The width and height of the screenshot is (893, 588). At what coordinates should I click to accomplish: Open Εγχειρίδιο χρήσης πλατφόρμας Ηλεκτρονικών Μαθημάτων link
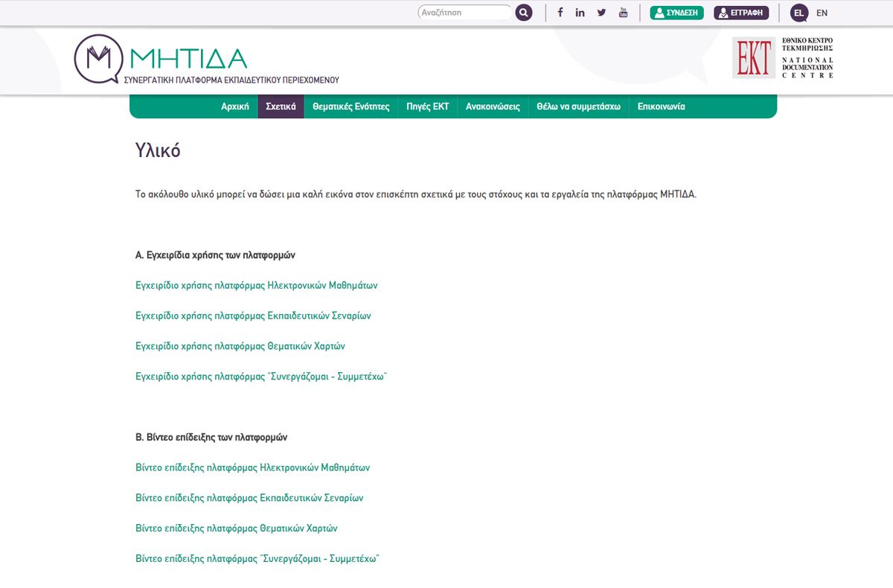257,285
